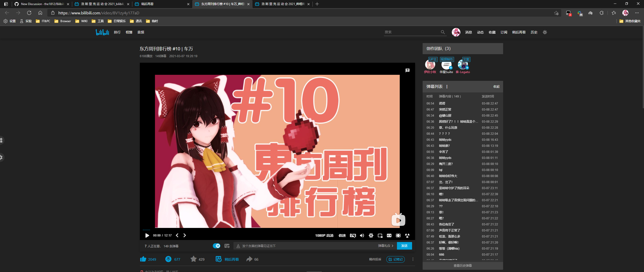Give coins with the coin icon

[168, 259]
